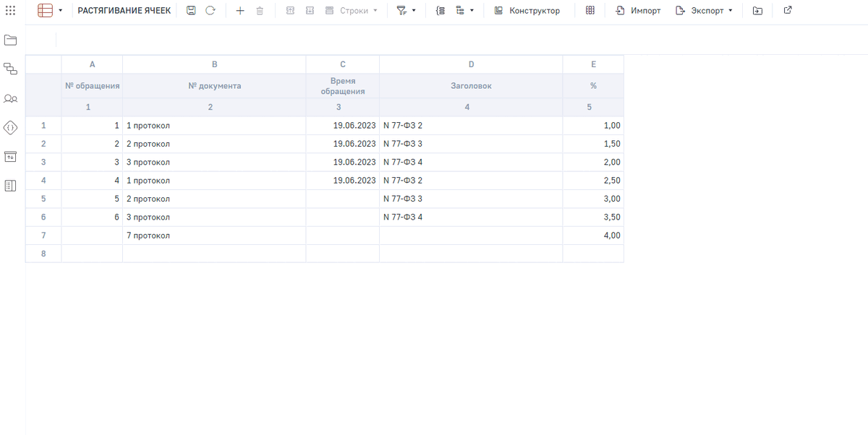Click the formula input field
Image resolution: width=868 pixels, height=435 pixels.
click(x=461, y=40)
